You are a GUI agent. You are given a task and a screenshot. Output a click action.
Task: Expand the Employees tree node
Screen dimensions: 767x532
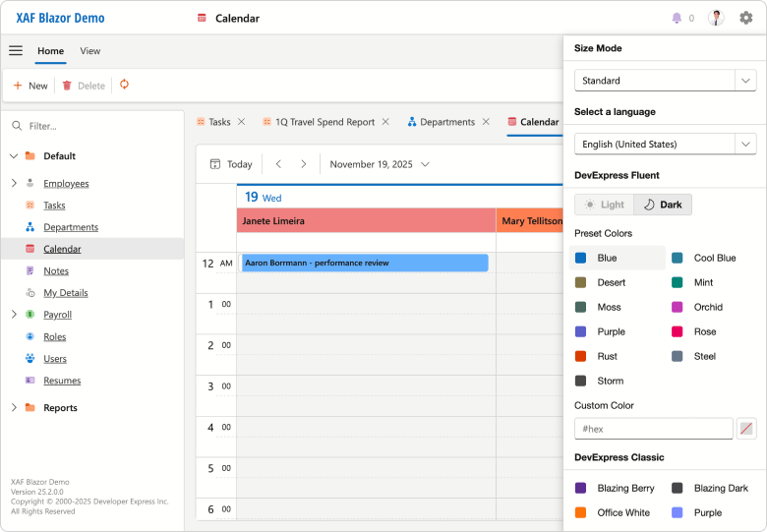(x=14, y=184)
